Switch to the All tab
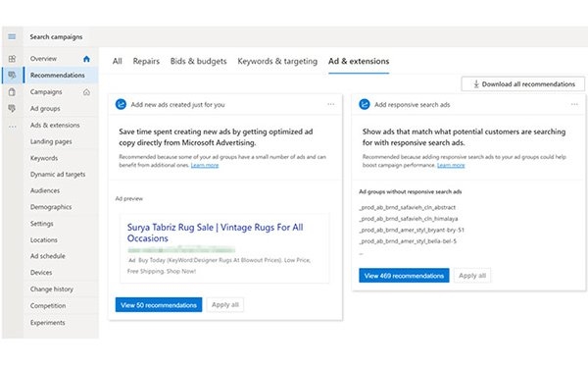 (x=117, y=61)
